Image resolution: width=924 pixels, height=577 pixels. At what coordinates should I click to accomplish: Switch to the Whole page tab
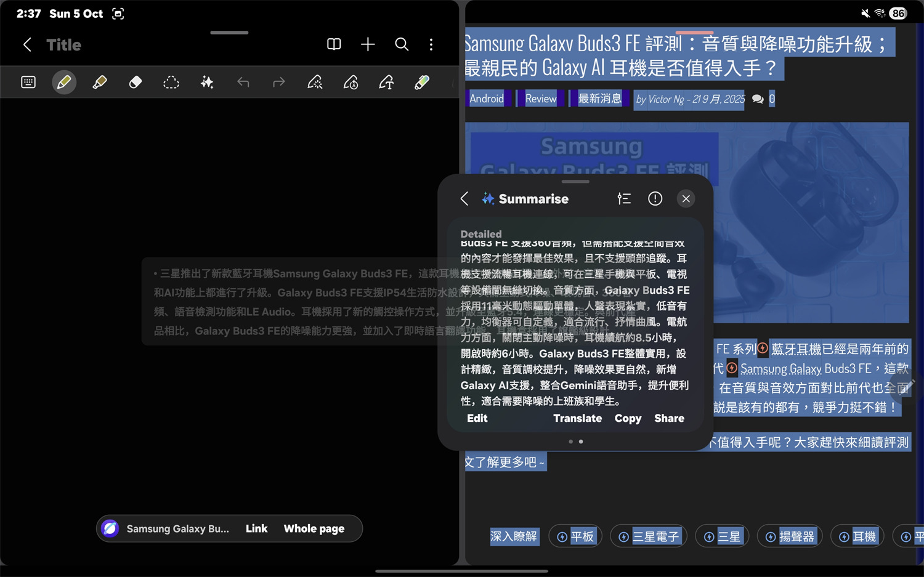(314, 528)
